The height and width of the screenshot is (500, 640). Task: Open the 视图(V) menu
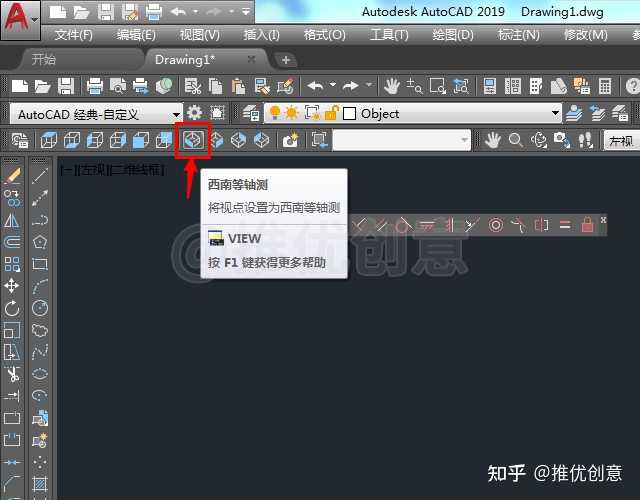(x=200, y=35)
